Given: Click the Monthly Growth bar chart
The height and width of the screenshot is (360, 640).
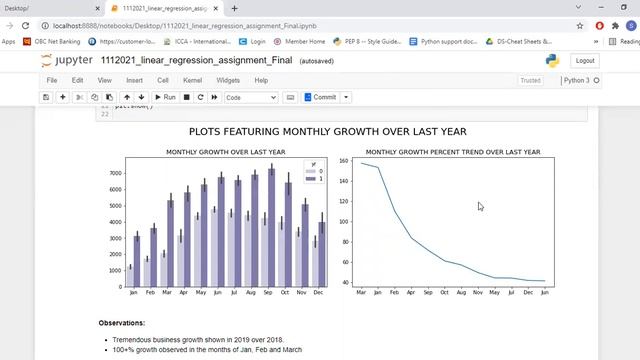Looking at the screenshot, I should [x=226, y=222].
